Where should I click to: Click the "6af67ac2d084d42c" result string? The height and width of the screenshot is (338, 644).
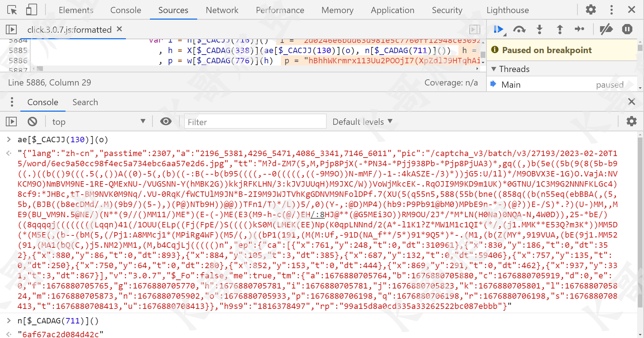[60, 334]
